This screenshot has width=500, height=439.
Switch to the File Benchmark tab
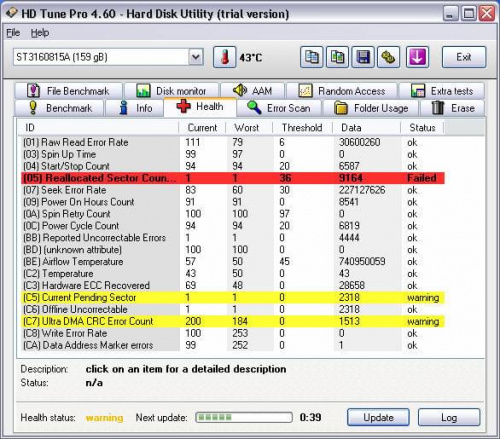pyautogui.click(x=68, y=91)
